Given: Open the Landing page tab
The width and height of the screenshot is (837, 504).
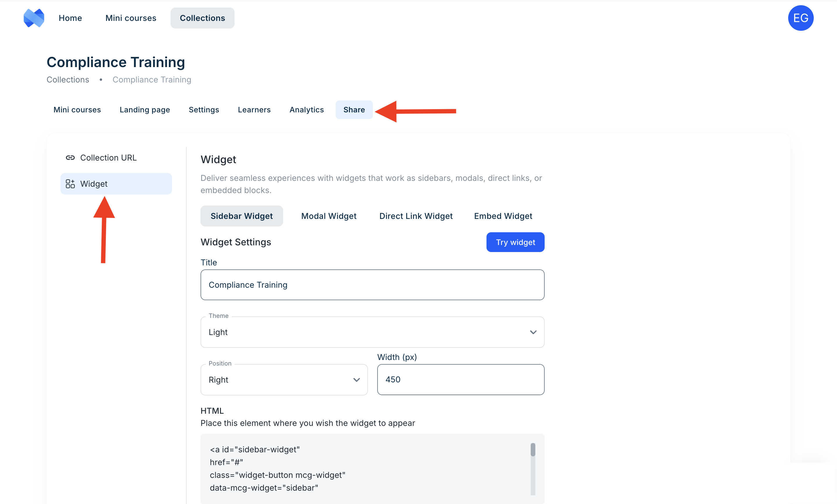Looking at the screenshot, I should 145,110.
